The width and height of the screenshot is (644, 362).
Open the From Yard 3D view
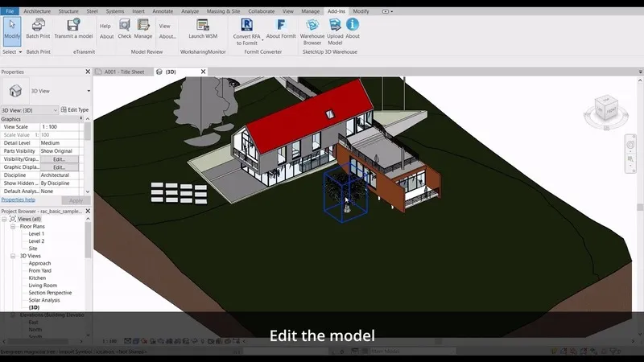39,270
